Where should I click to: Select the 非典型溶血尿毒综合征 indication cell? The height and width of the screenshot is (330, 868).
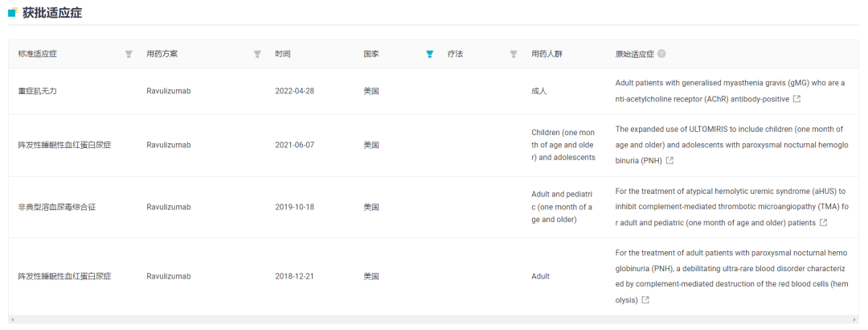[57, 207]
